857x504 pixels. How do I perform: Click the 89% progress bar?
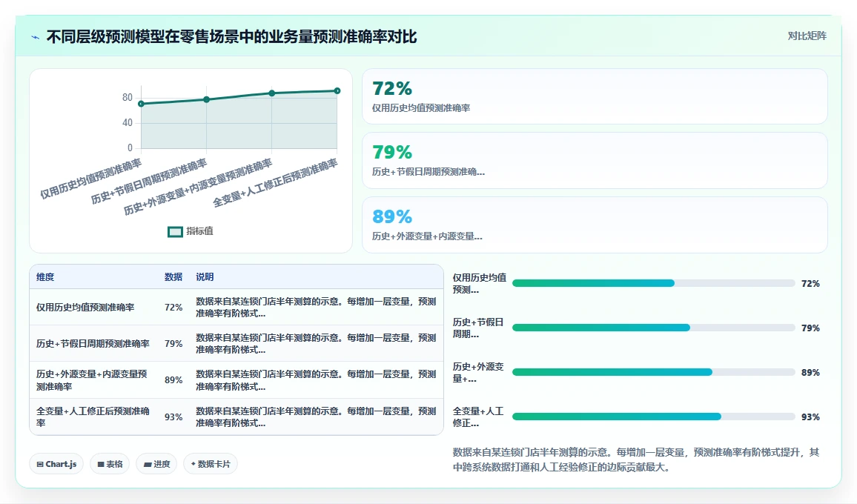coord(653,372)
